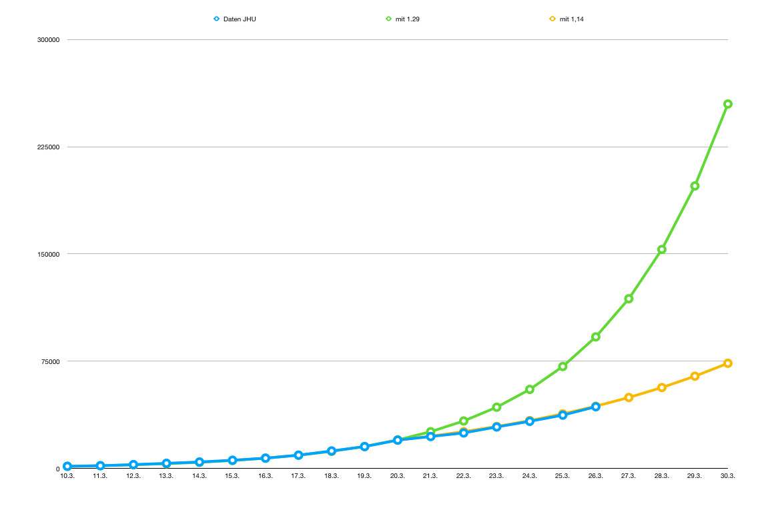The width and height of the screenshot is (758, 532).
Task: Click the green legend marker for mit 1.29
Action: tap(388, 19)
